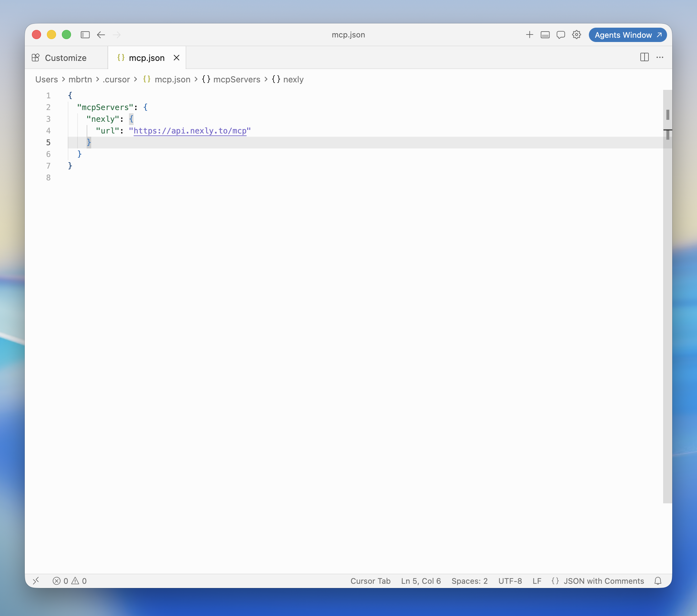
Task: Click the "nexly" key text
Action: coord(103,119)
